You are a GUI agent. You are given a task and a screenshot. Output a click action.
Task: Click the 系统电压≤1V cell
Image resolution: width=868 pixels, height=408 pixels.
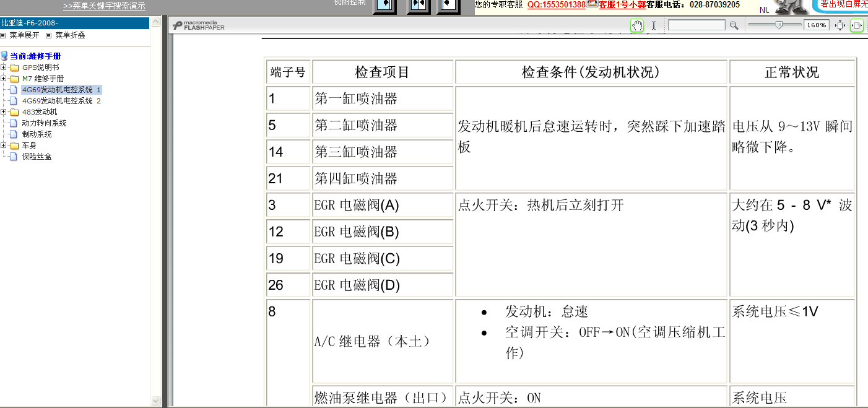[x=792, y=341]
